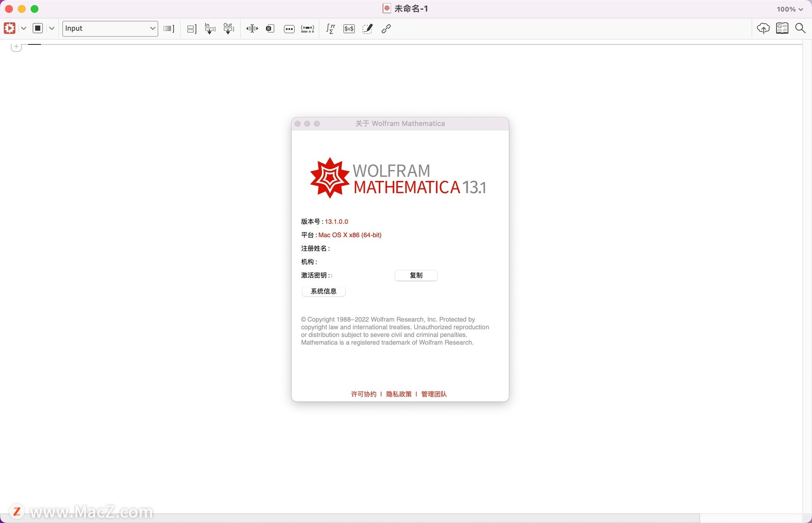Click the Evaluate cells Wolfram icon
812x523 pixels.
(x=10, y=28)
